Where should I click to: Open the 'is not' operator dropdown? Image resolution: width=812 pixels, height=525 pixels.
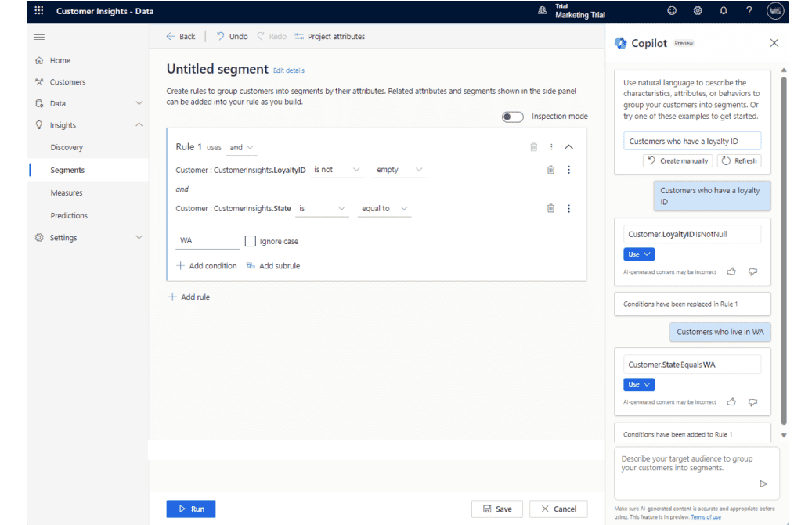pos(337,170)
